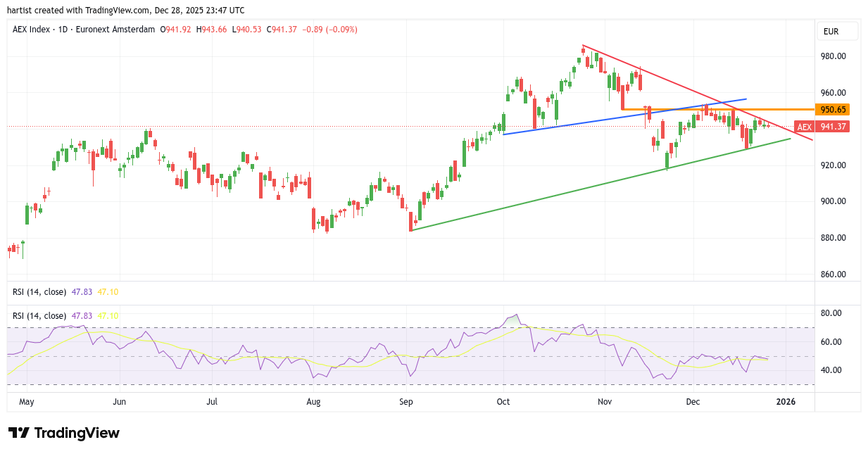This screenshot has width=868, height=454.
Task: Click the Nov label on time axis
Action: (604, 402)
